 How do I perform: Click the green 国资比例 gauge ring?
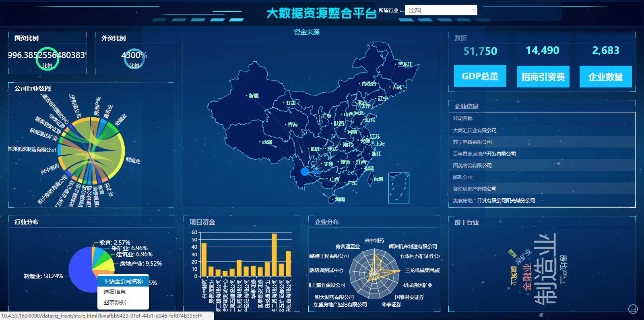coord(47,59)
